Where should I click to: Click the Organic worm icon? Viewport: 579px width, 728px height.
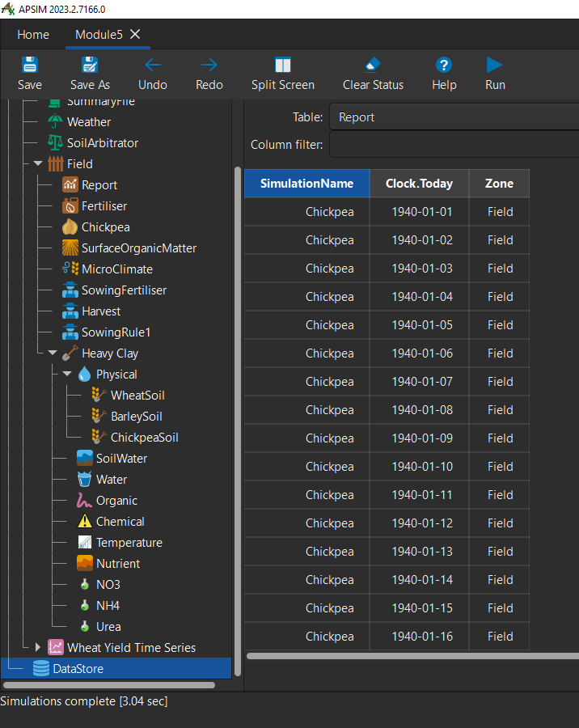(x=85, y=501)
